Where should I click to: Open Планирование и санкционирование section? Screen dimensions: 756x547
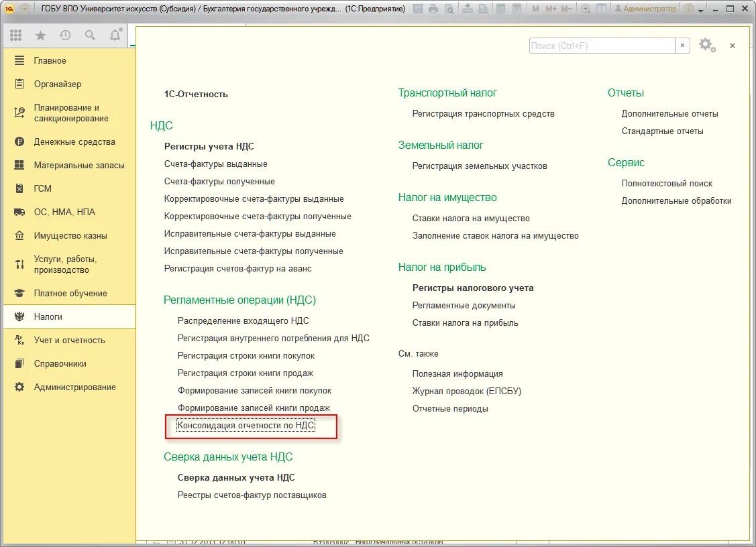pyautogui.click(x=71, y=113)
